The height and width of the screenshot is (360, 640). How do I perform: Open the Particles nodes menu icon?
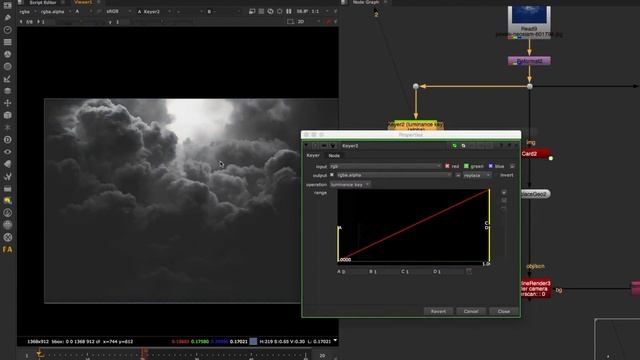(7, 128)
